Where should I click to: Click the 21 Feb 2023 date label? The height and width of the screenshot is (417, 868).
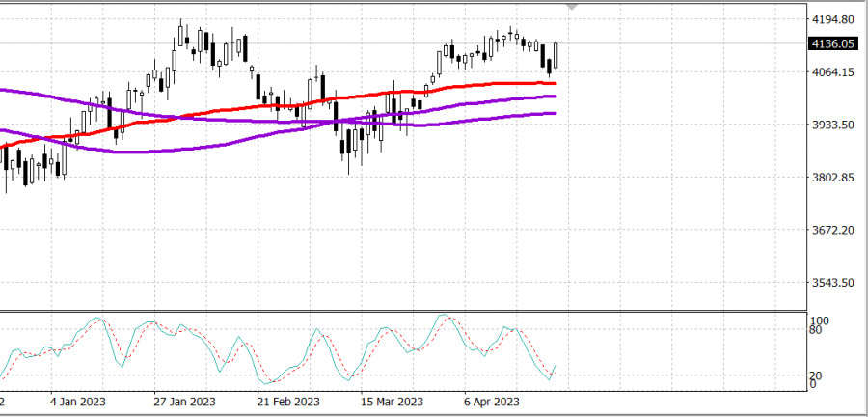click(x=288, y=402)
